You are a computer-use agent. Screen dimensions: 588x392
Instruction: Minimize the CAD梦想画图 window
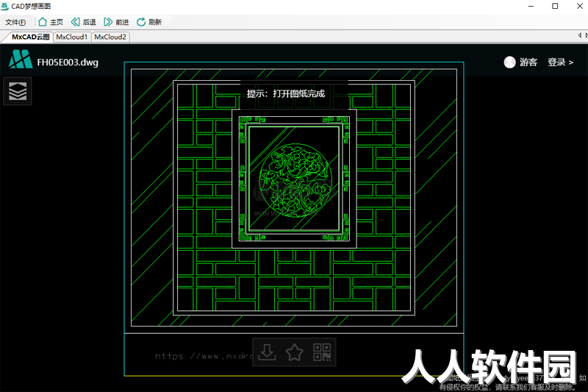(531, 6)
